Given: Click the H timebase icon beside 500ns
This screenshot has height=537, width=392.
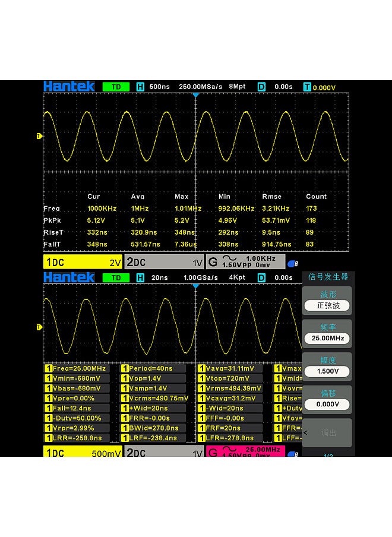Looking at the screenshot, I should 140,87.
